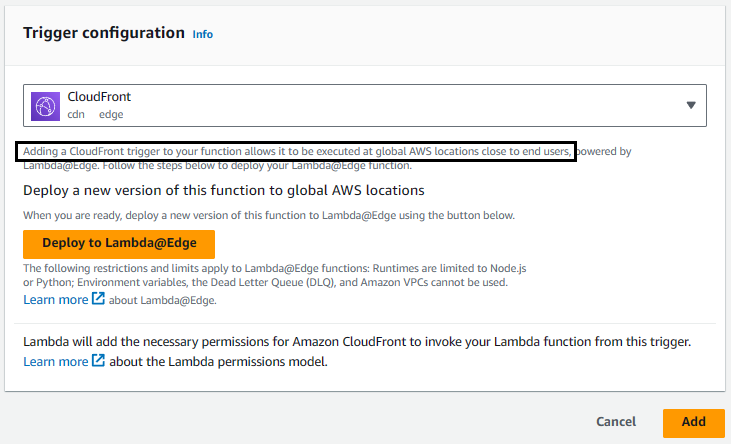Click the Lambda@Edge restrictions and limits paragraph
The image size is (731, 444).
(275, 275)
